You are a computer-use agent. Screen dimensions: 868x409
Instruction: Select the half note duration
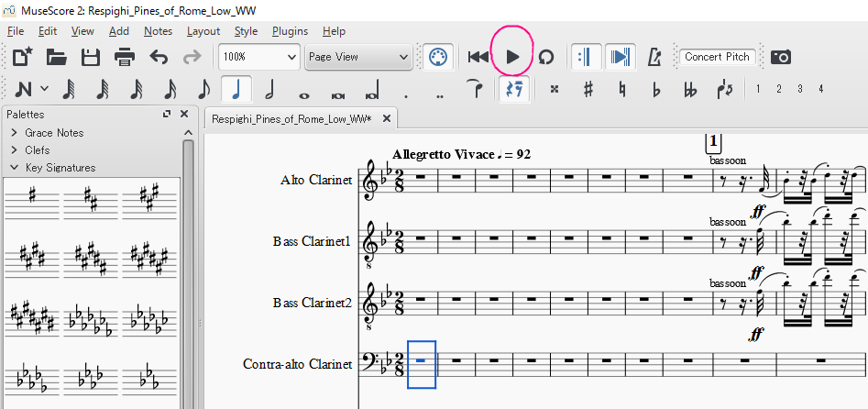pyautogui.click(x=269, y=89)
